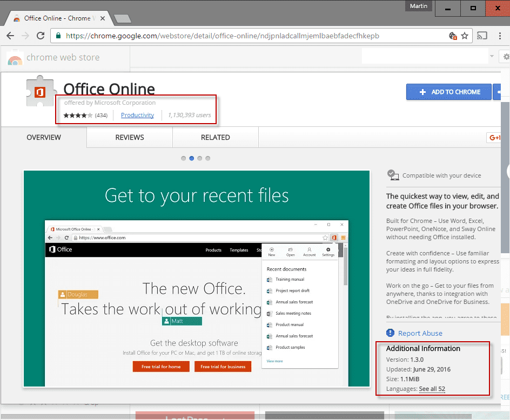Select the second screenshot carousel dot
This screenshot has height=420, width=510.
[x=192, y=158]
